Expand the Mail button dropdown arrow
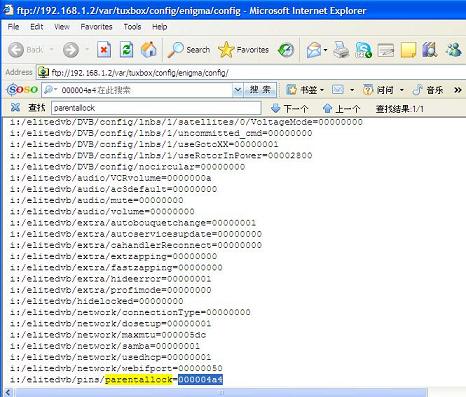The height and width of the screenshot is (397, 466). (325, 50)
